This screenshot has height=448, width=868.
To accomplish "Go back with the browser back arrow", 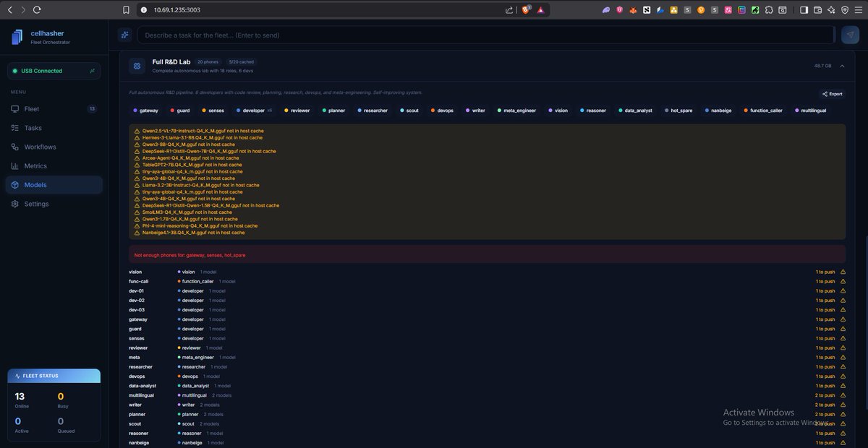I will coord(9,9).
